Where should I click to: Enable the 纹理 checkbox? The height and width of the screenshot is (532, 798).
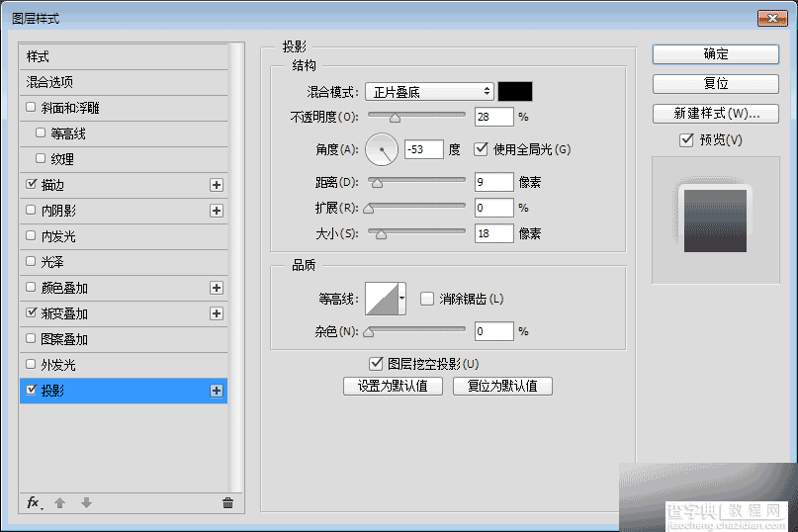click(x=41, y=158)
